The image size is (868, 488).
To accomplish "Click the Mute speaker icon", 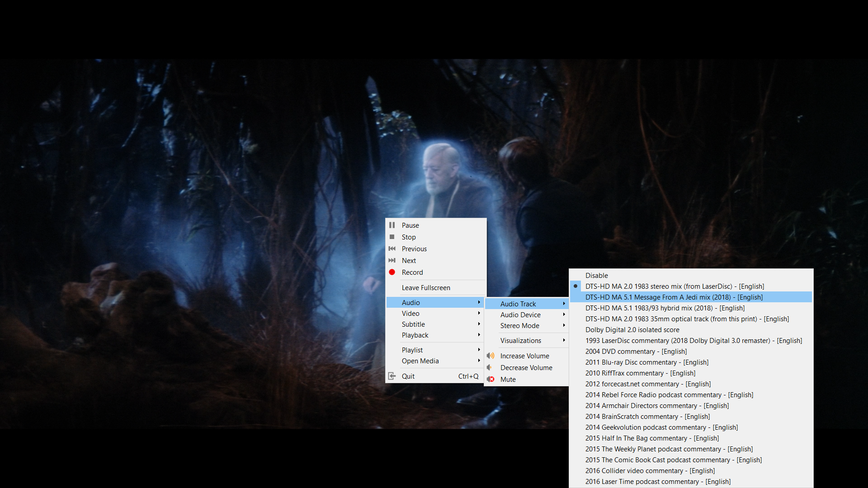I will pyautogui.click(x=491, y=379).
